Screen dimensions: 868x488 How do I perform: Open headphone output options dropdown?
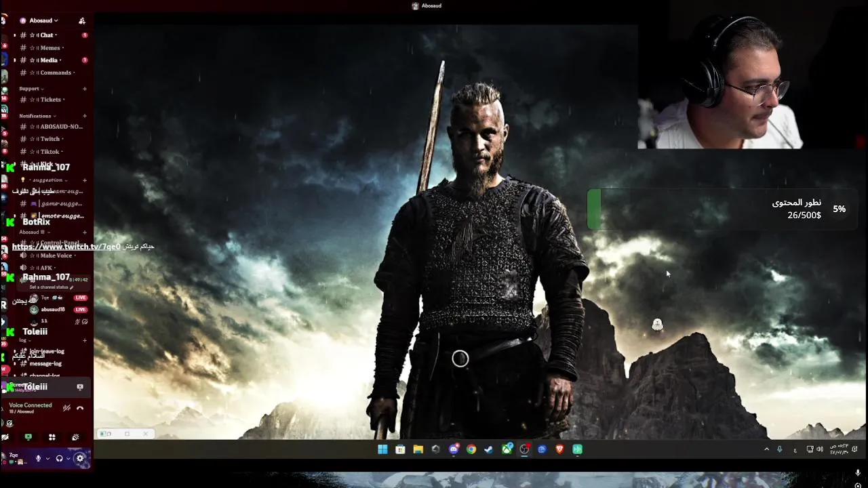pyautogui.click(x=68, y=459)
